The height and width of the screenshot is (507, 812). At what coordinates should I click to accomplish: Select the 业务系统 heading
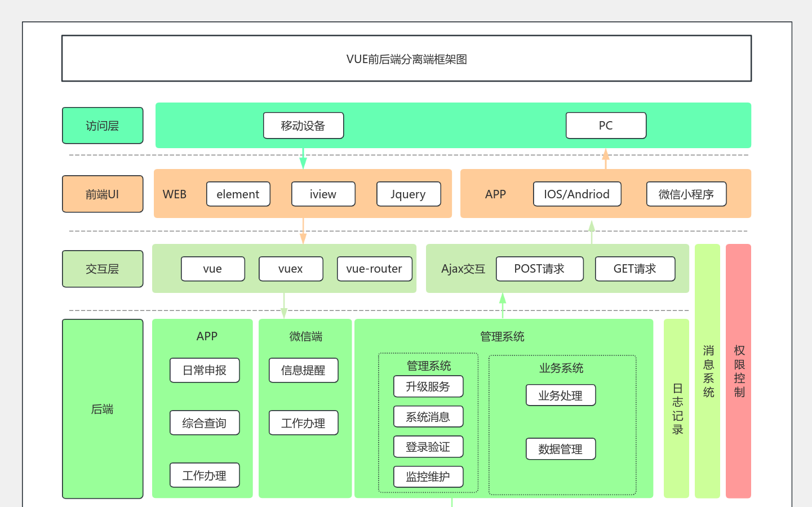point(561,368)
